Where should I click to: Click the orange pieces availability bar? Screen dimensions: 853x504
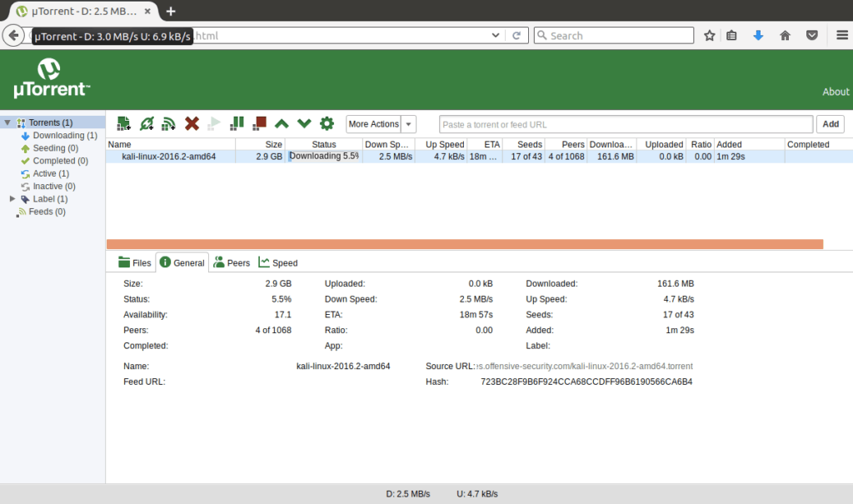point(465,244)
